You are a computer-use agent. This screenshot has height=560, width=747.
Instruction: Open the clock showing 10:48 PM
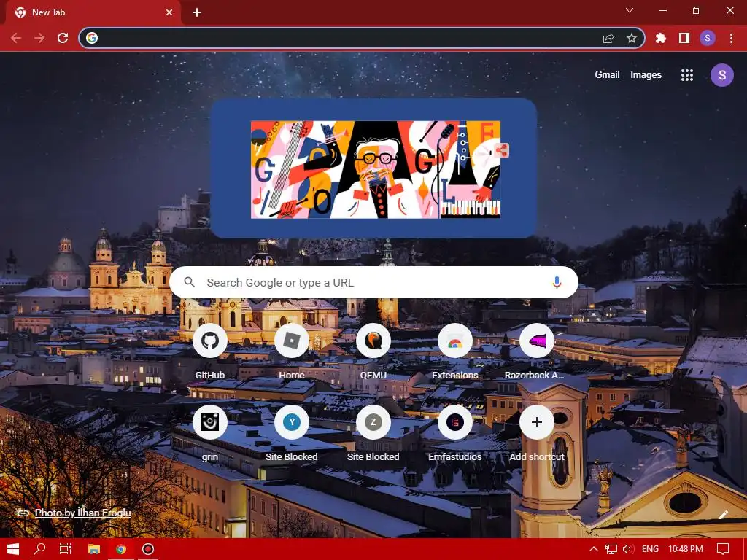(686, 549)
